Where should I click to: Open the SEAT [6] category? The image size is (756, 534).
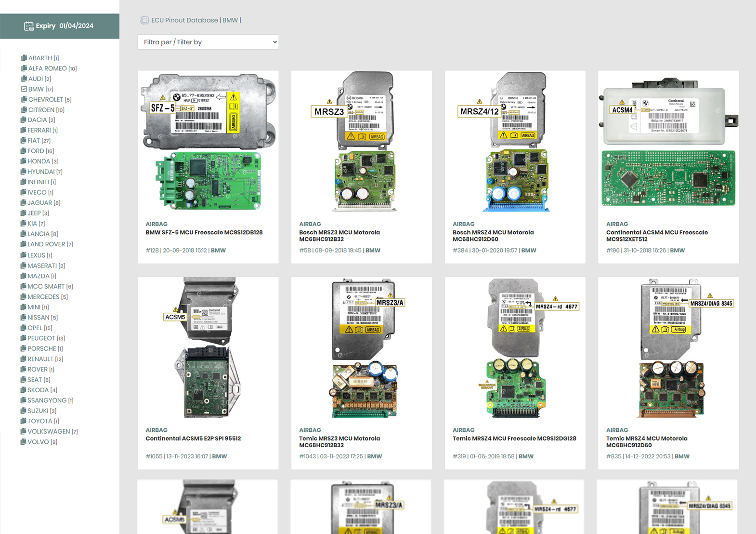click(35, 380)
